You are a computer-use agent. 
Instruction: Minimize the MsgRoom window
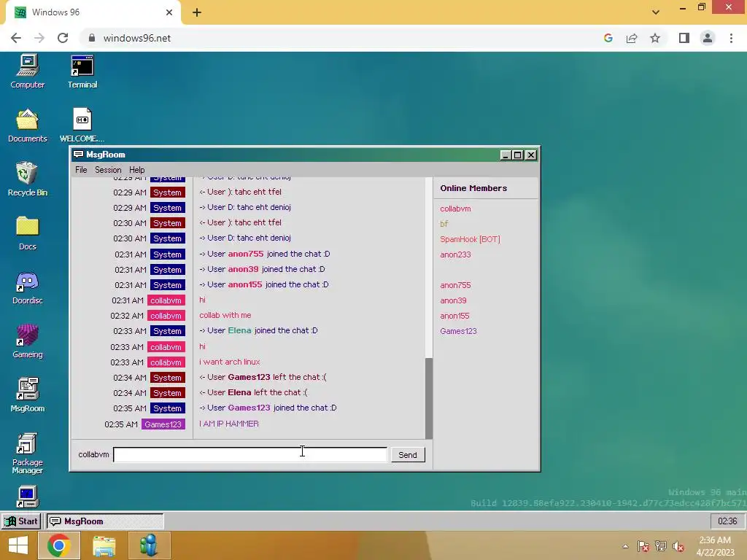click(x=506, y=155)
